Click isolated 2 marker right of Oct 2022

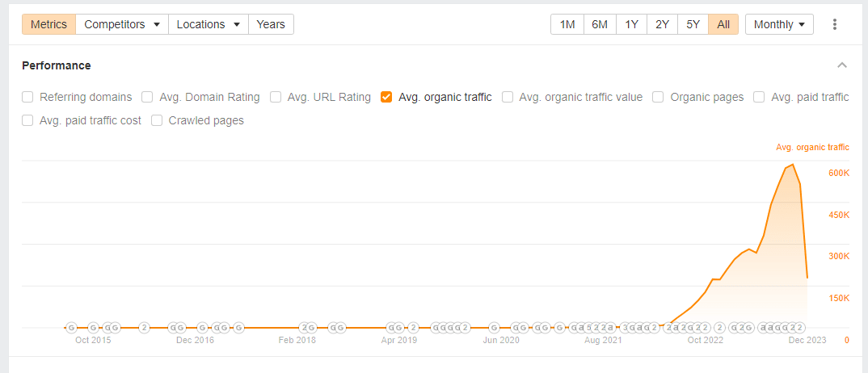pos(719,328)
